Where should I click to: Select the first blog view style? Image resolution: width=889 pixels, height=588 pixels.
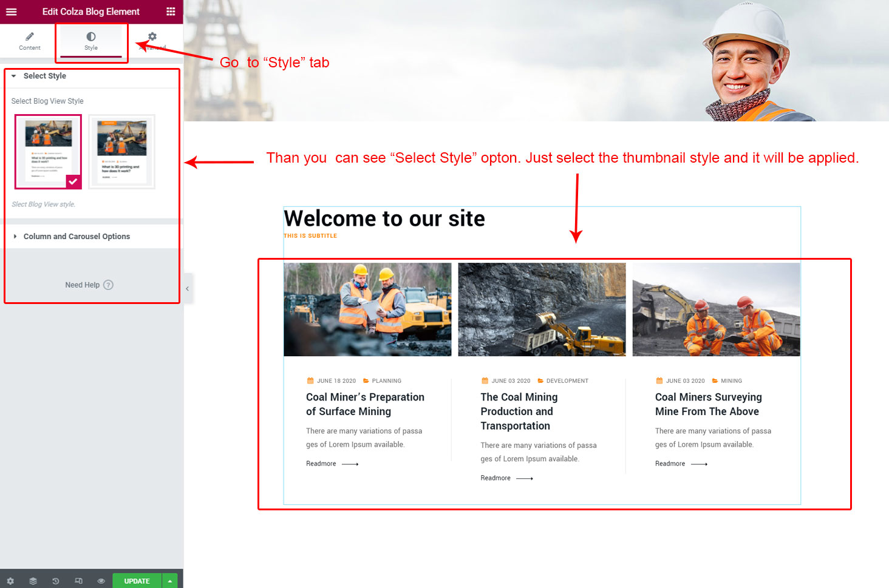coord(49,151)
